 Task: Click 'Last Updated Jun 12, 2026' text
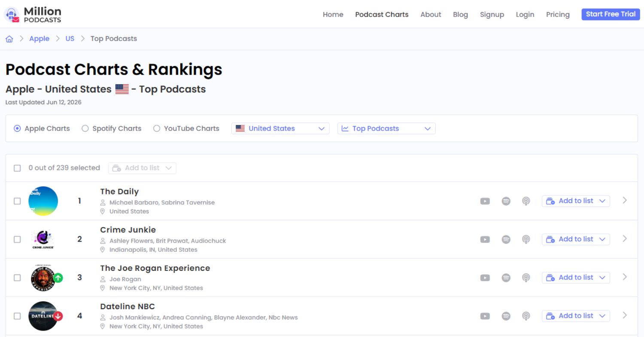tap(43, 103)
